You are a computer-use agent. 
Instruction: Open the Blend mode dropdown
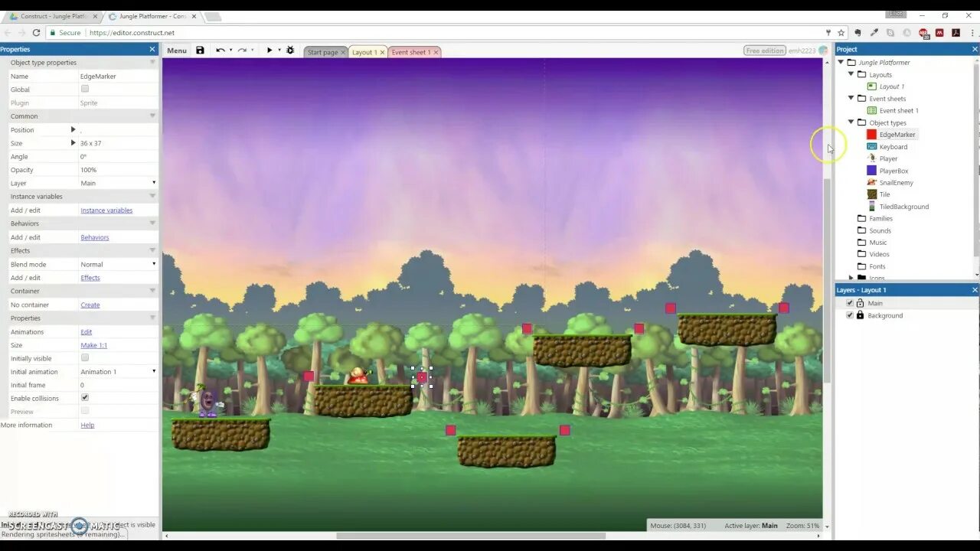tap(118, 264)
